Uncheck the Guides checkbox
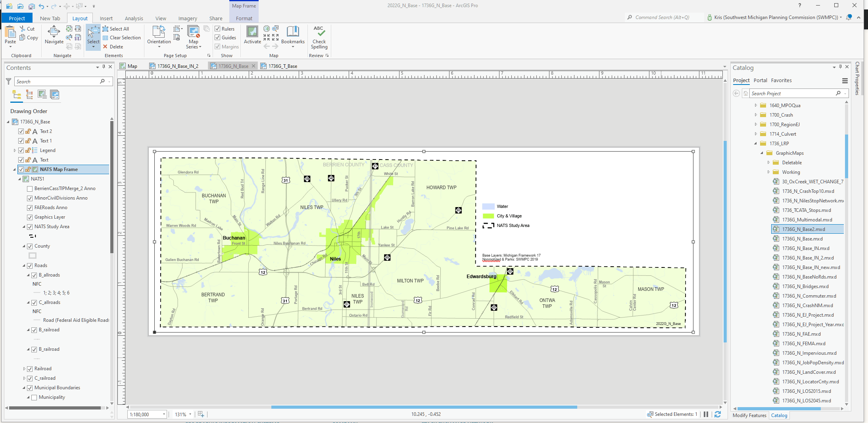The image size is (868, 423). click(x=217, y=37)
